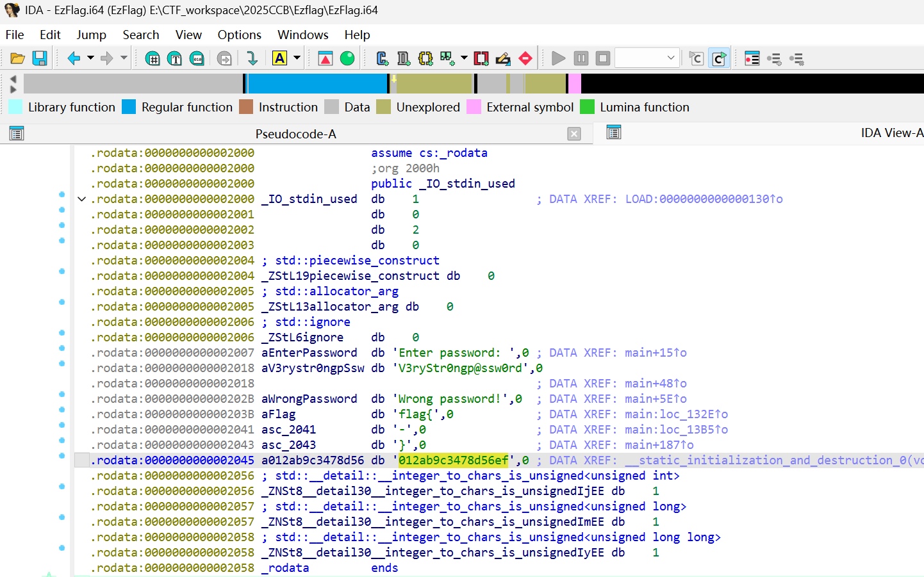Click the add struct 'D' toolbar icon

pyautogui.click(x=404, y=59)
